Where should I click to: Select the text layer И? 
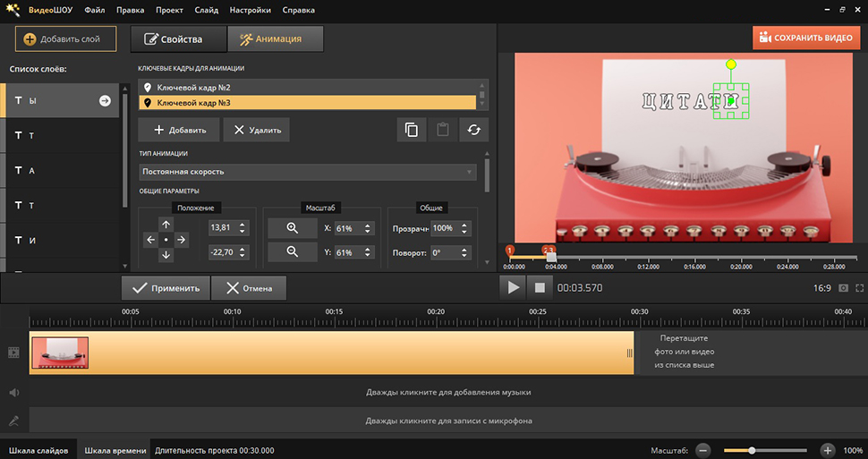60,241
